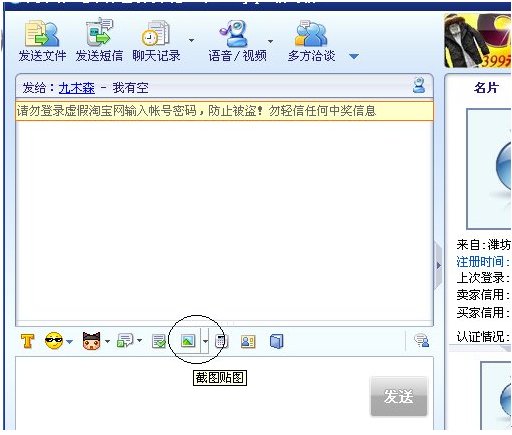Screen dimensions: 512x435
Task: Open the sunglasses emoticon picker
Action: click(54, 341)
